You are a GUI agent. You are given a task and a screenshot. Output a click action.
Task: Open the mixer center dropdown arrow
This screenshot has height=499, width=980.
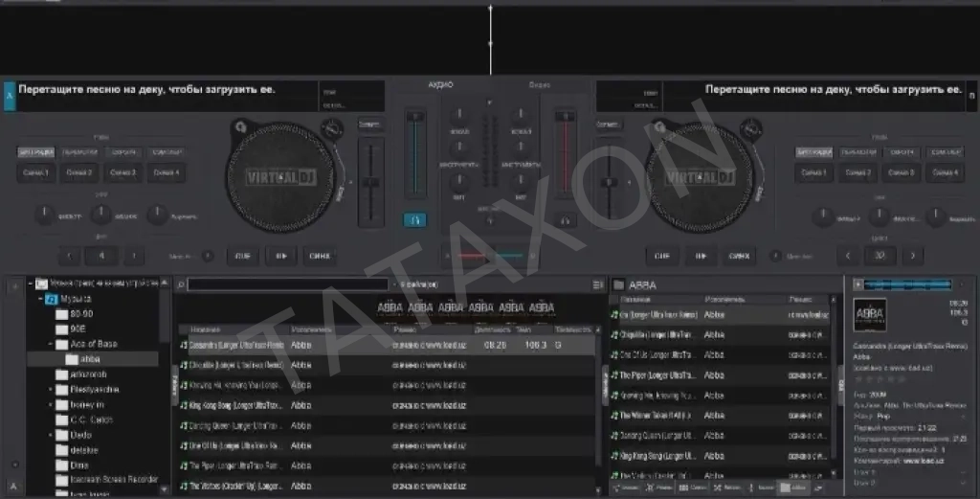click(x=489, y=102)
